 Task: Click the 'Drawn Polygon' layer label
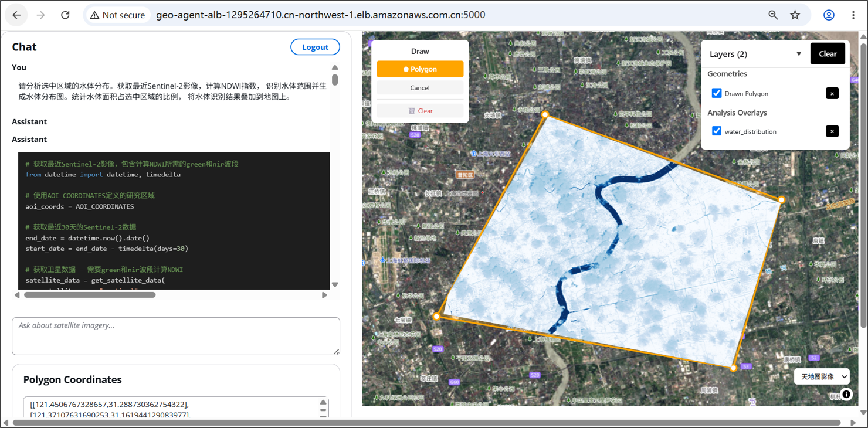point(747,94)
